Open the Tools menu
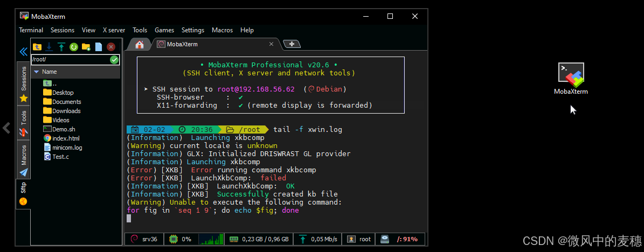 click(x=140, y=30)
